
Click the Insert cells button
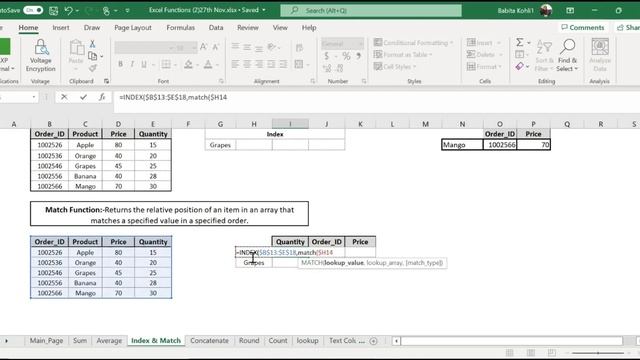(484, 42)
